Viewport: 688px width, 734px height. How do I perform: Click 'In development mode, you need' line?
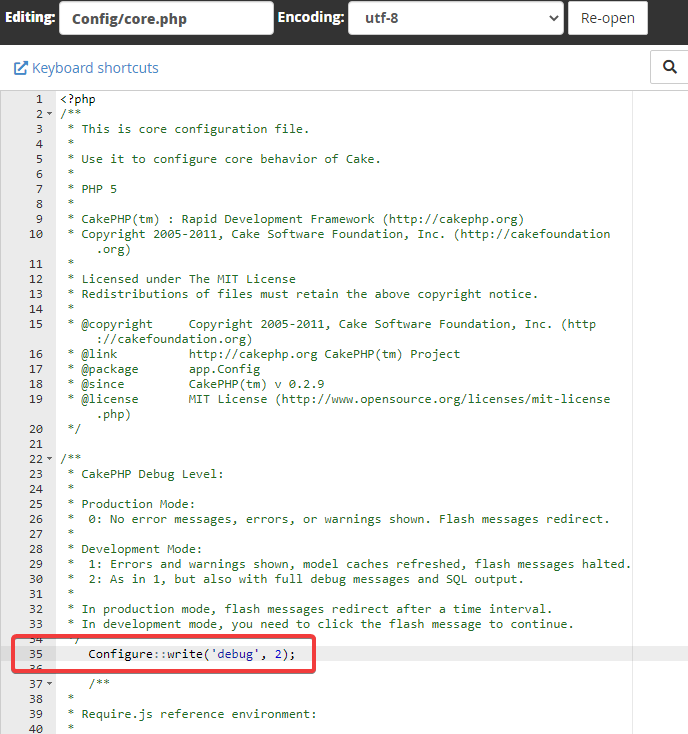point(328,624)
